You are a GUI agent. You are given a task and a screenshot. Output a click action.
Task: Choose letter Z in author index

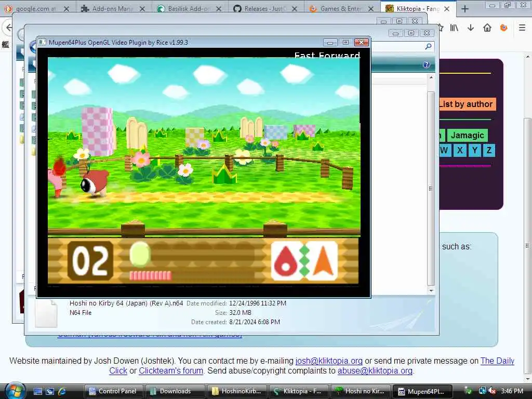489,150
